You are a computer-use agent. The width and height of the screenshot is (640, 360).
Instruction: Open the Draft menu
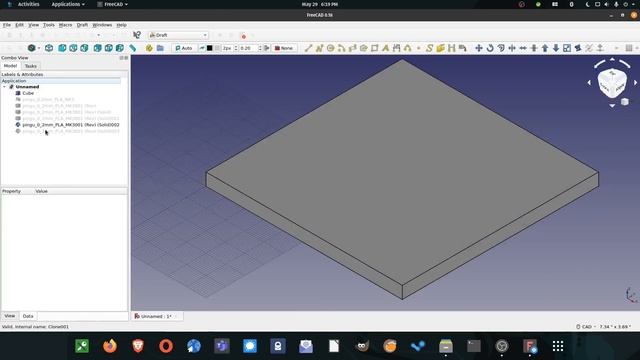pyautogui.click(x=82, y=25)
